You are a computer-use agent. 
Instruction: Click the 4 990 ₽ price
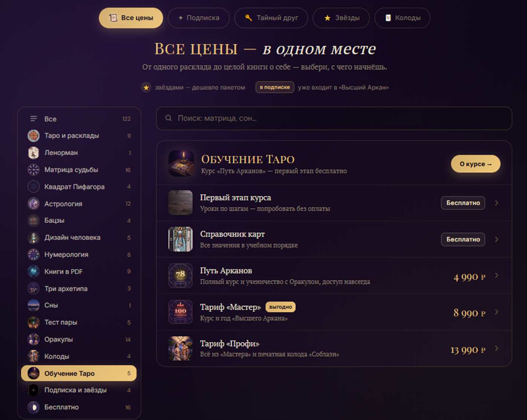point(469,277)
